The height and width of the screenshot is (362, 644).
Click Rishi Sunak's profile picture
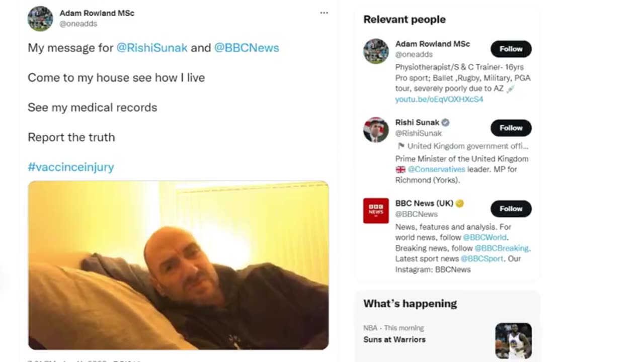point(376,130)
